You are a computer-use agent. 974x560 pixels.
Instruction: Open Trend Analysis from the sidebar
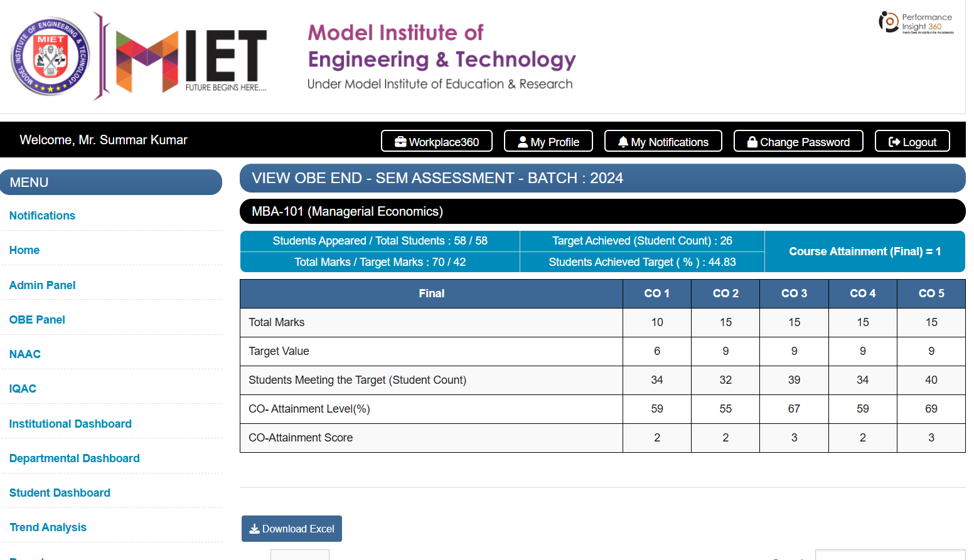pyautogui.click(x=48, y=527)
